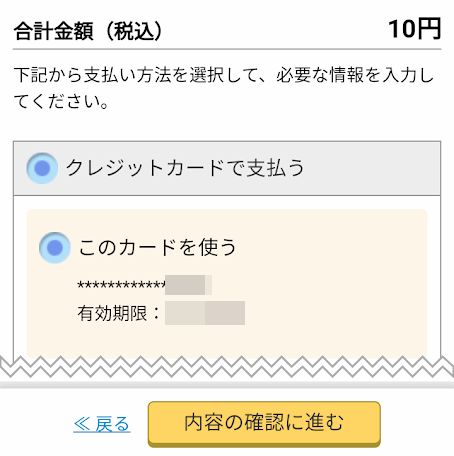Click the horizontal rule under 合計金額
Image resolution: width=454 pixels, height=456 pixels.
pyautogui.click(x=227, y=49)
